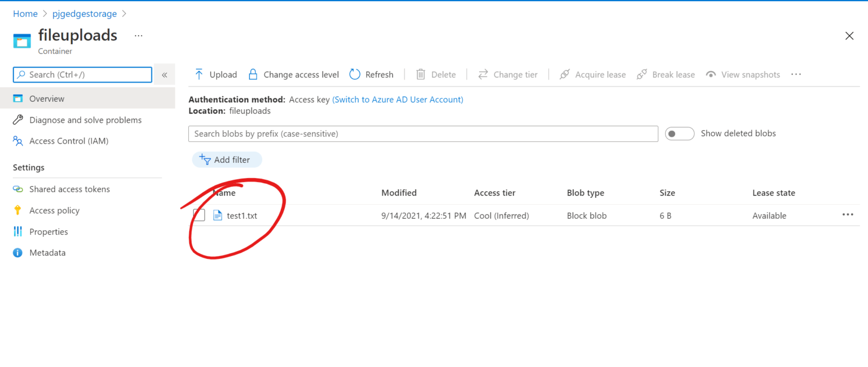Check the checkbox next to test1.txt
The width and height of the screenshot is (868, 367).
199,215
